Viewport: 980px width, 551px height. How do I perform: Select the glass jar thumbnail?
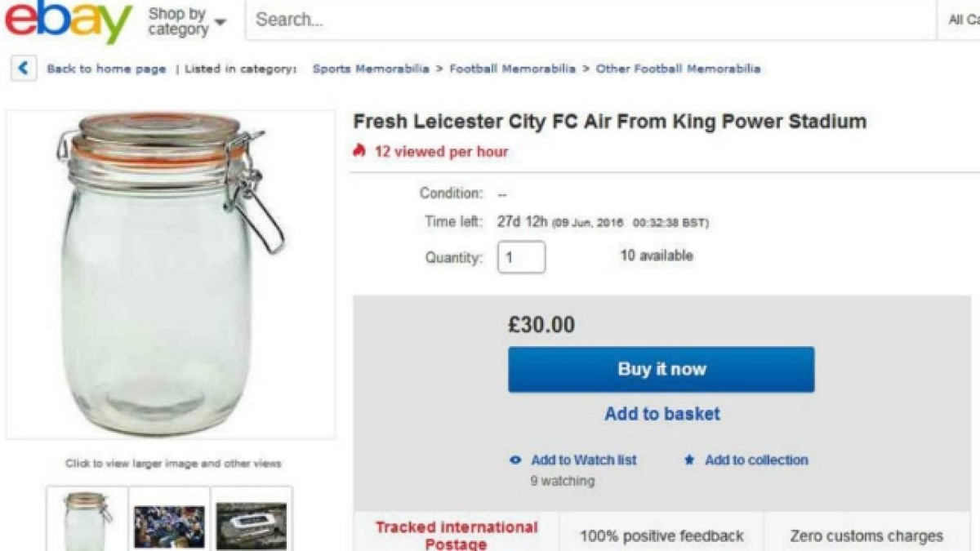coord(87,520)
